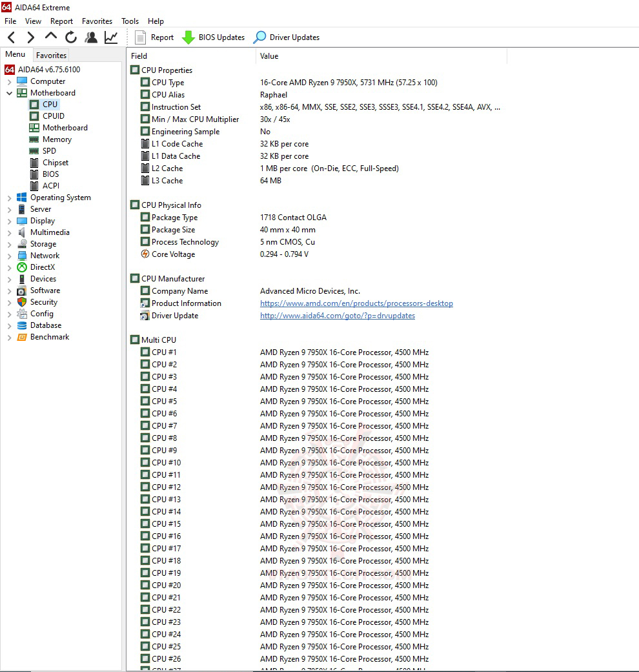This screenshot has height=672, width=639.
Task: Open the Tools menu
Action: click(130, 21)
